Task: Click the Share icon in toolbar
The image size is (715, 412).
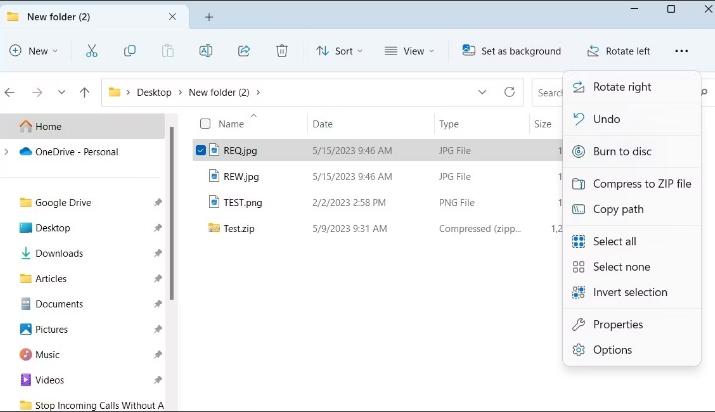Action: click(x=244, y=51)
